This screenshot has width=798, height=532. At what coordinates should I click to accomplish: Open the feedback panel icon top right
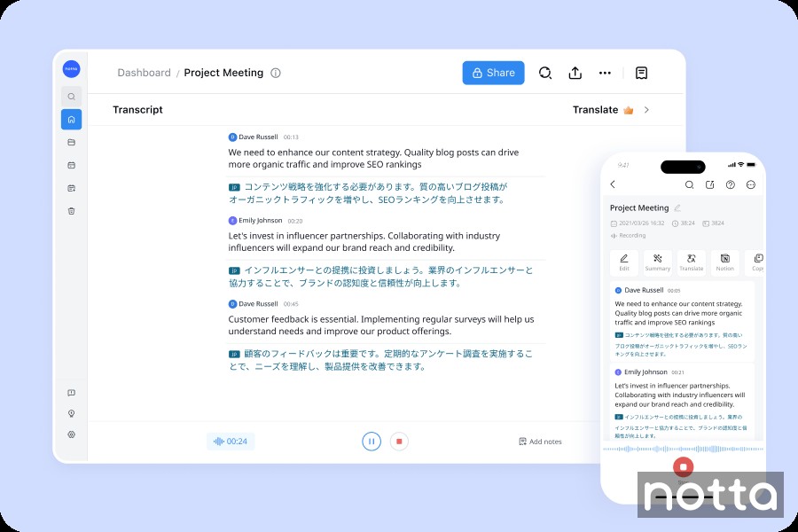642,73
